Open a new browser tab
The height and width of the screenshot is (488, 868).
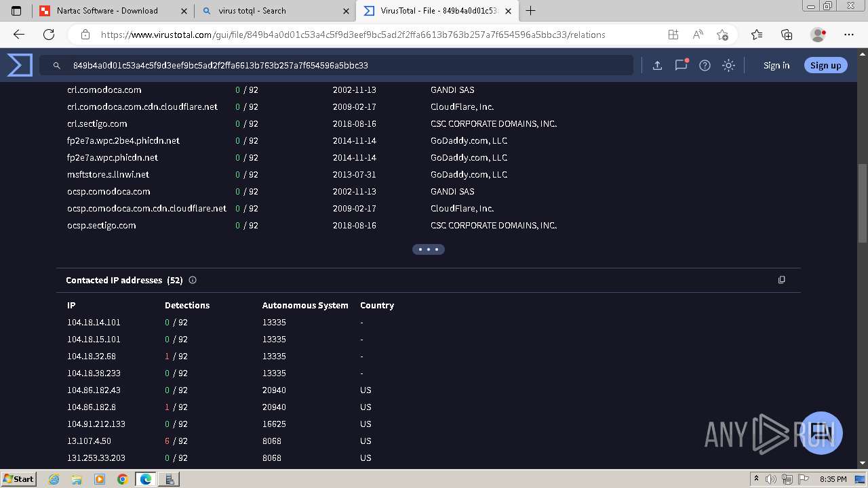(x=531, y=11)
